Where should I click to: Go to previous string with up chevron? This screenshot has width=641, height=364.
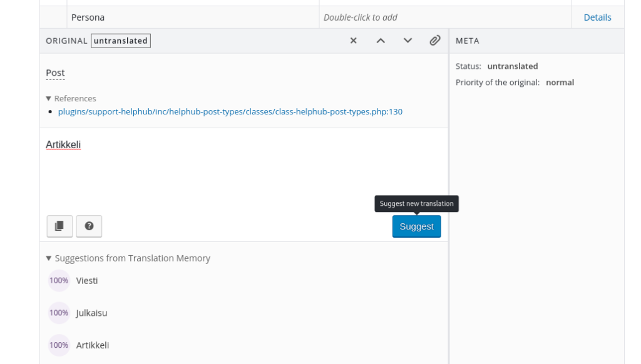[381, 41]
